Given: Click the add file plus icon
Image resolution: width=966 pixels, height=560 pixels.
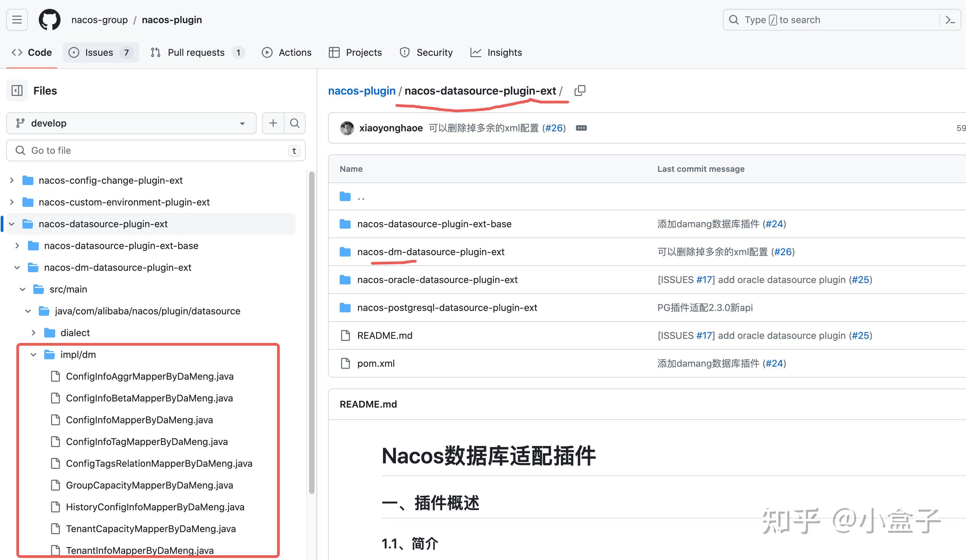Looking at the screenshot, I should 273,123.
